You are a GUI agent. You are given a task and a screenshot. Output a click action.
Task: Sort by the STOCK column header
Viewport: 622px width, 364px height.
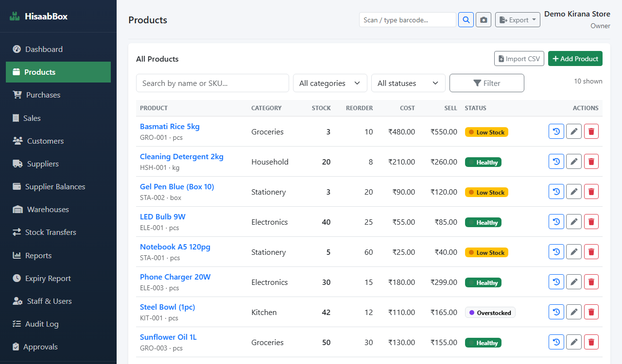(321, 108)
